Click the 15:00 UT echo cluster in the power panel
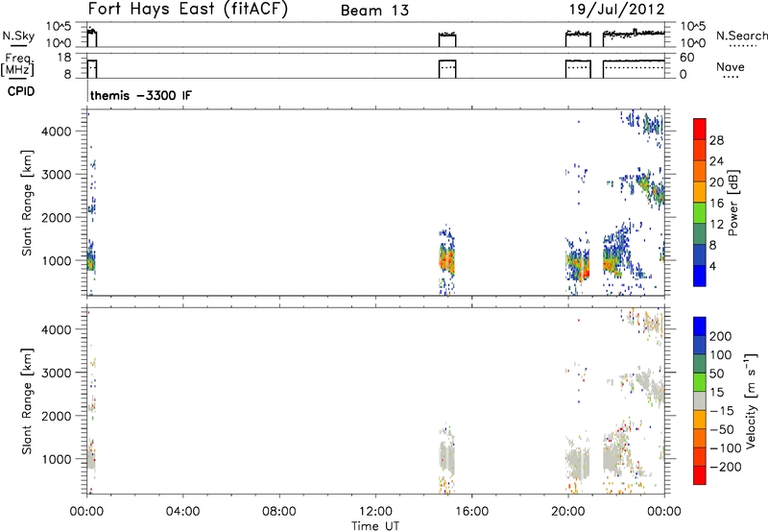This screenshot has height=532, width=768. pos(447,260)
